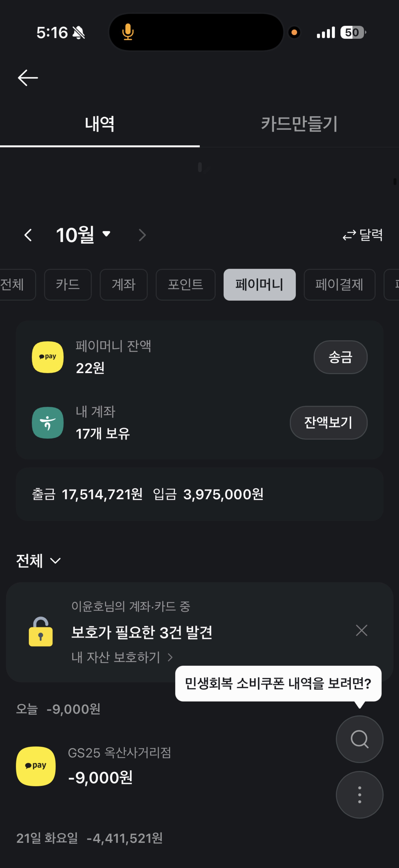
Task: Expand the 전체 transaction type dropdown
Action: pos(38,561)
